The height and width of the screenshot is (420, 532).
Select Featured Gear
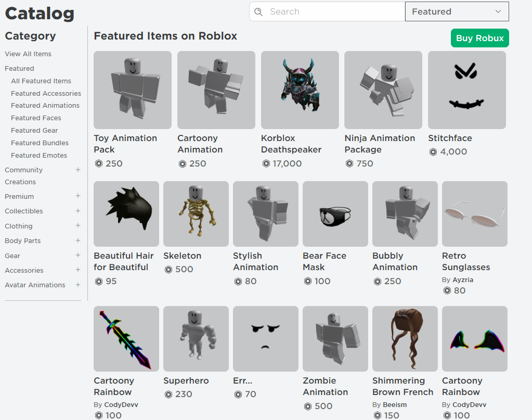pos(34,131)
